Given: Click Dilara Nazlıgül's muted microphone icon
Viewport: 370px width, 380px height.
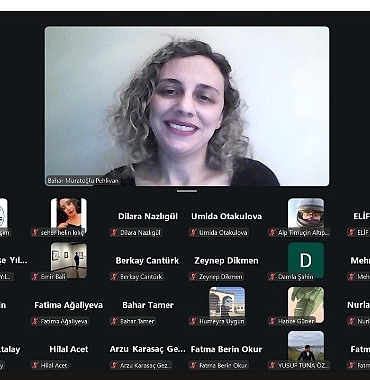Looking at the screenshot, I should 114,232.
